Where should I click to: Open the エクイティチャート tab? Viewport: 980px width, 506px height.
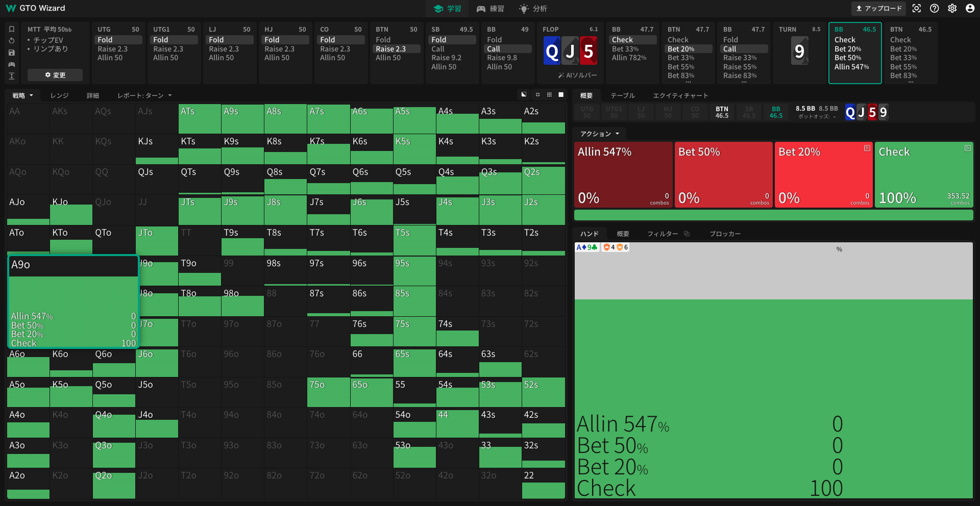[x=680, y=95]
